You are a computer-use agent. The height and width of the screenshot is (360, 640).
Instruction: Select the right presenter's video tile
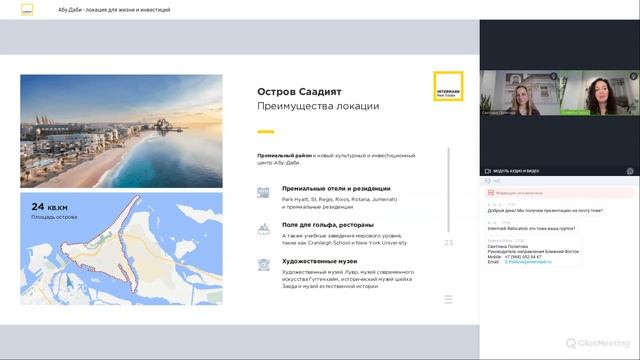600,93
